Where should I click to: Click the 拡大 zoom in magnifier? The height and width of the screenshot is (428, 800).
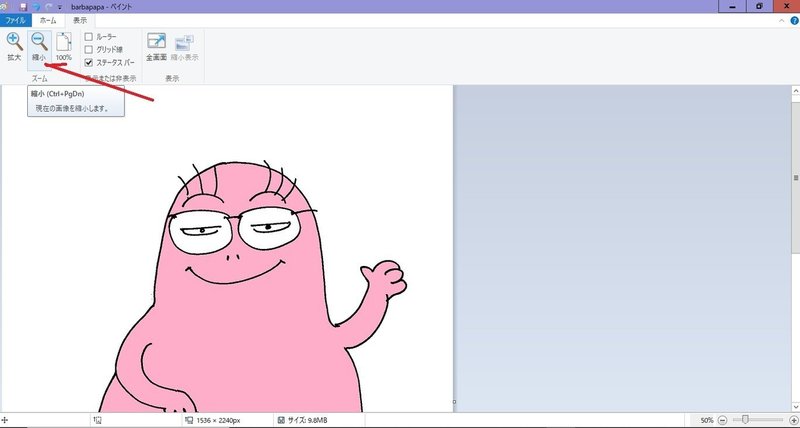pyautogui.click(x=14, y=42)
